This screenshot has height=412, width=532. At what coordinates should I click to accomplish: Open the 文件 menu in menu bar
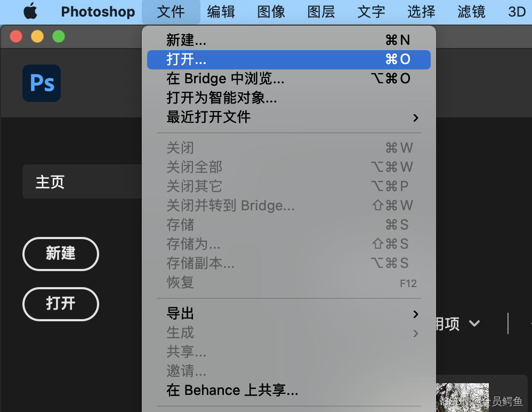click(171, 12)
